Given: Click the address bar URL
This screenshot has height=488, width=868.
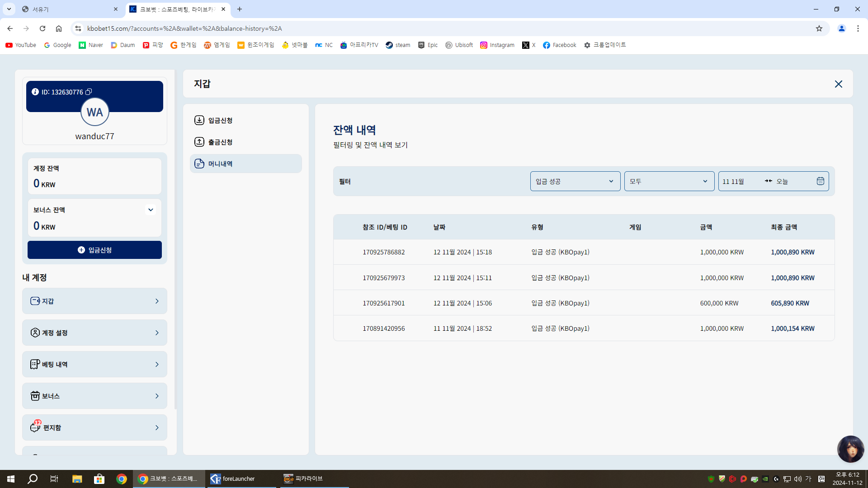Looking at the screenshot, I should 184,28.
